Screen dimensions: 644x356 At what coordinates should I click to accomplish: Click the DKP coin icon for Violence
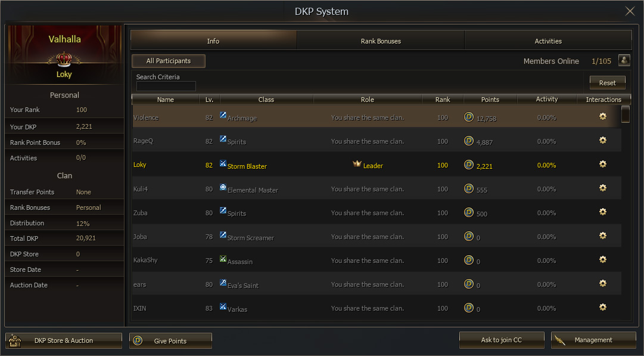point(469,117)
